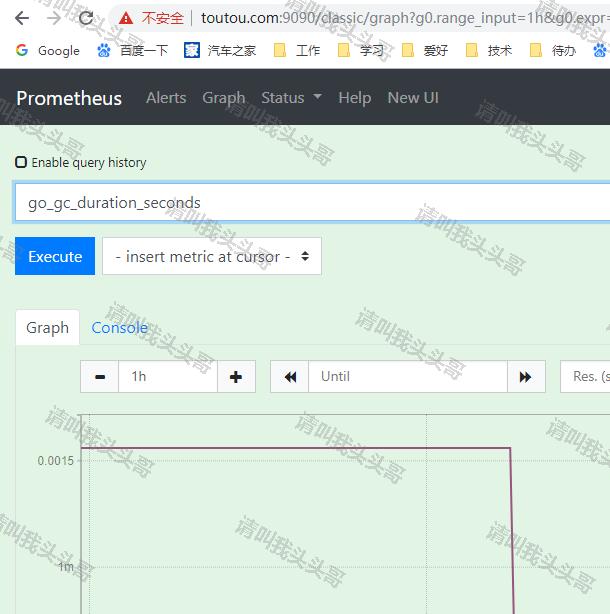Open the 技术 bookmarks folder

click(489, 51)
